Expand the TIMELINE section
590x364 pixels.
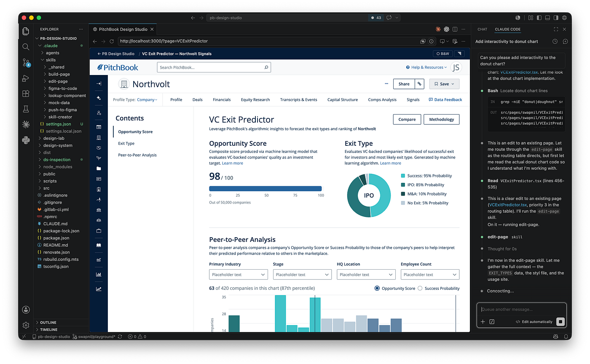[48, 329]
